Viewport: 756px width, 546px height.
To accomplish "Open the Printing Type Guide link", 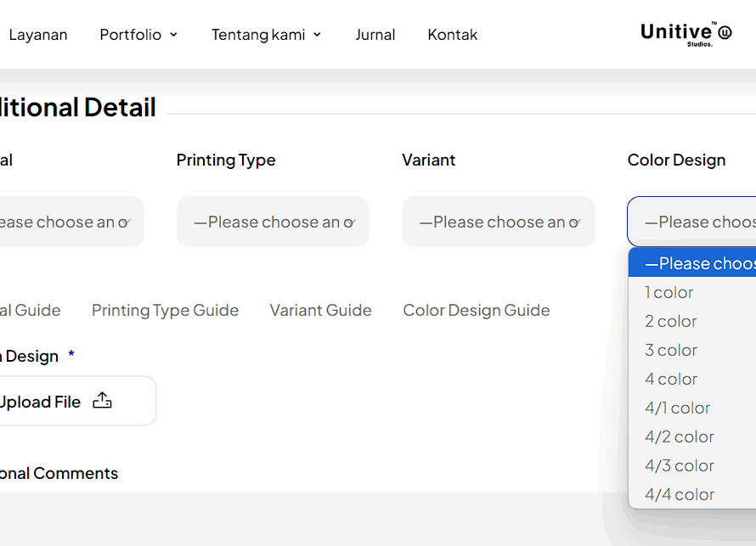I will point(165,311).
